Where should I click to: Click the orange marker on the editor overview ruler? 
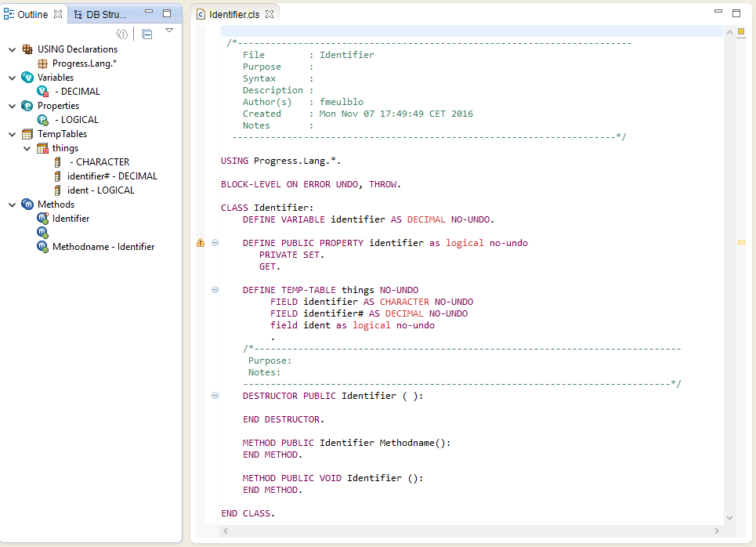point(740,243)
